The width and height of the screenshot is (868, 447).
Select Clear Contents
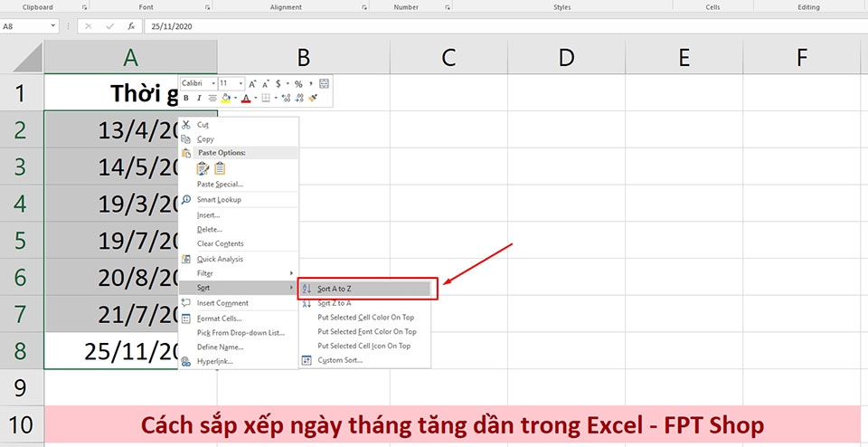click(238, 243)
